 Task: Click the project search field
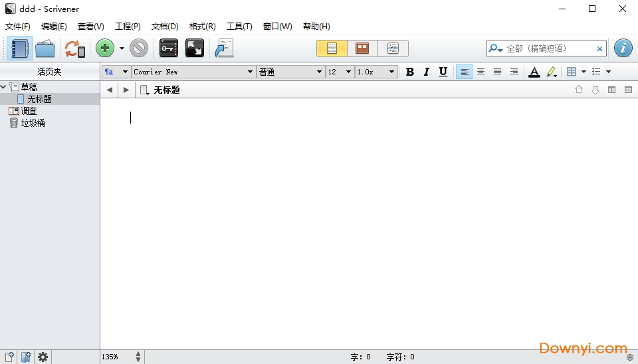coord(548,48)
